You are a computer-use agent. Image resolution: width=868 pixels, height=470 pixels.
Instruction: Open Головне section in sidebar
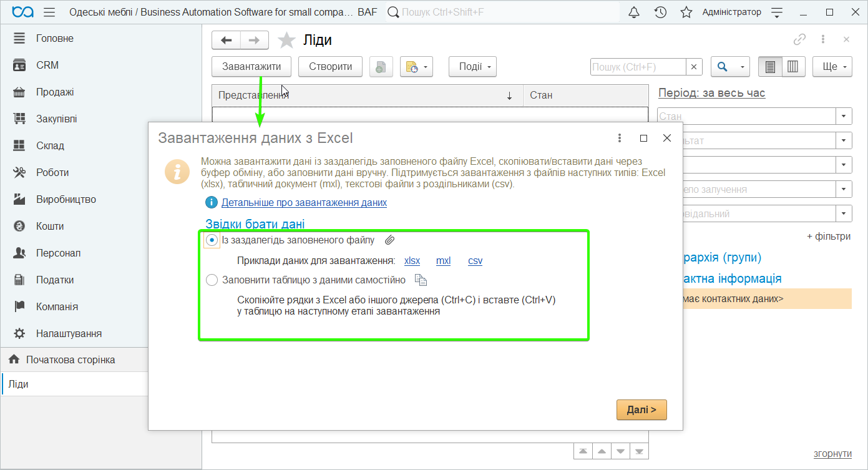(x=55, y=39)
